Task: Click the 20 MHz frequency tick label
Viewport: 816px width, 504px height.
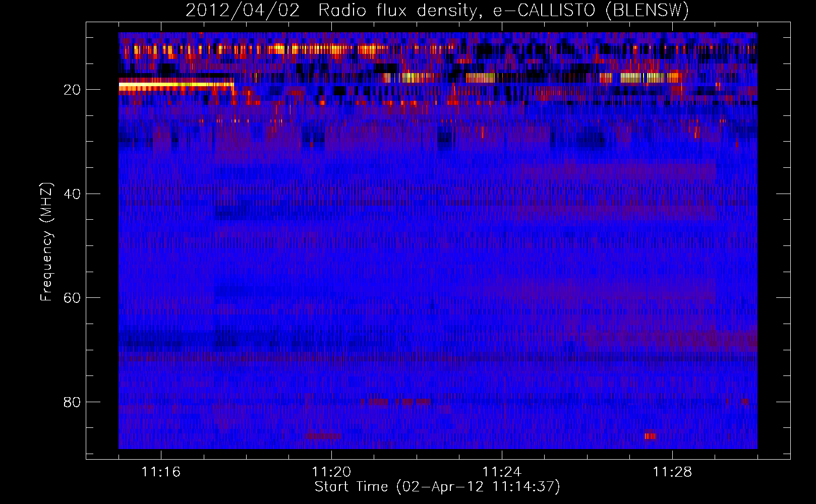Action: coord(73,90)
